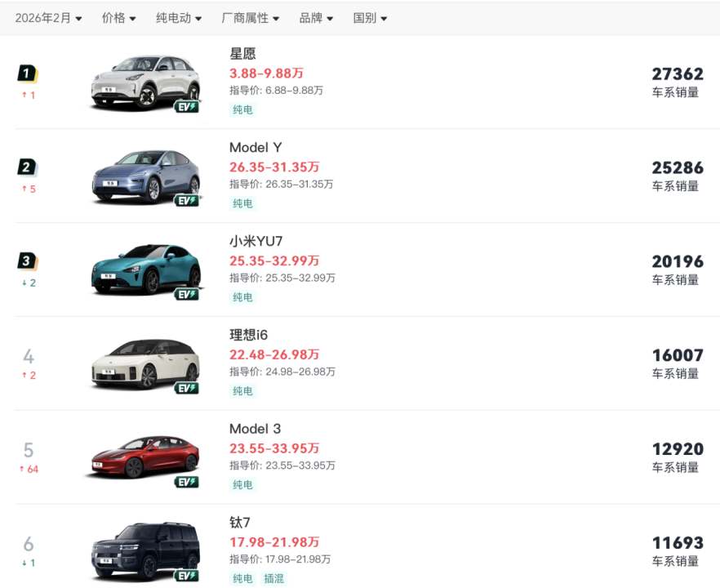Open the 2026年2月 date dropdown

(x=48, y=18)
